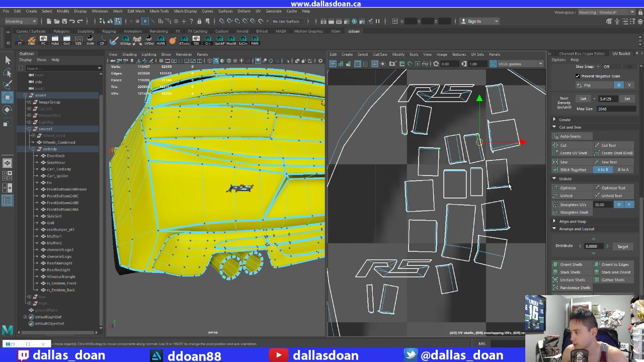The height and width of the screenshot is (362, 644).
Task: Launch the HUVE shelf tool
Action: tap(161, 40)
